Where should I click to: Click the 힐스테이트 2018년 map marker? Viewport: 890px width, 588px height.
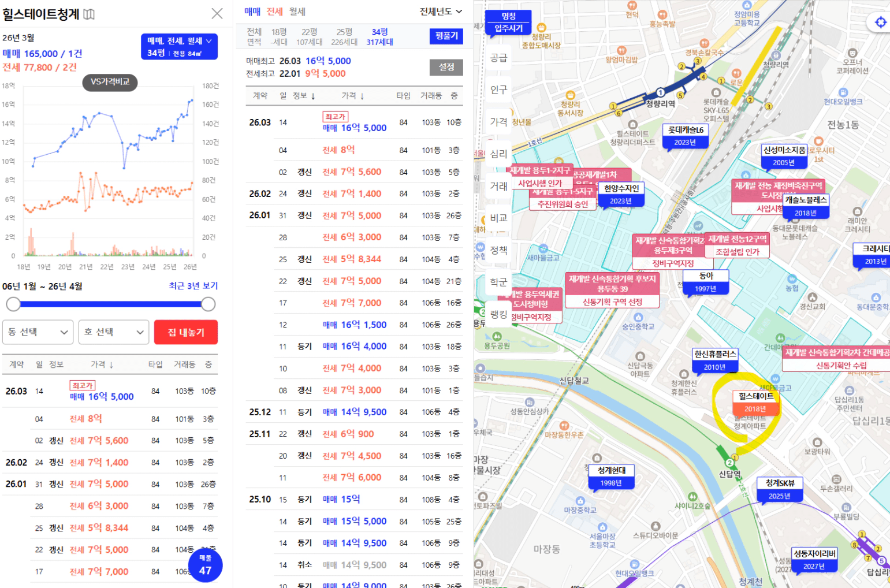pyautogui.click(x=755, y=403)
